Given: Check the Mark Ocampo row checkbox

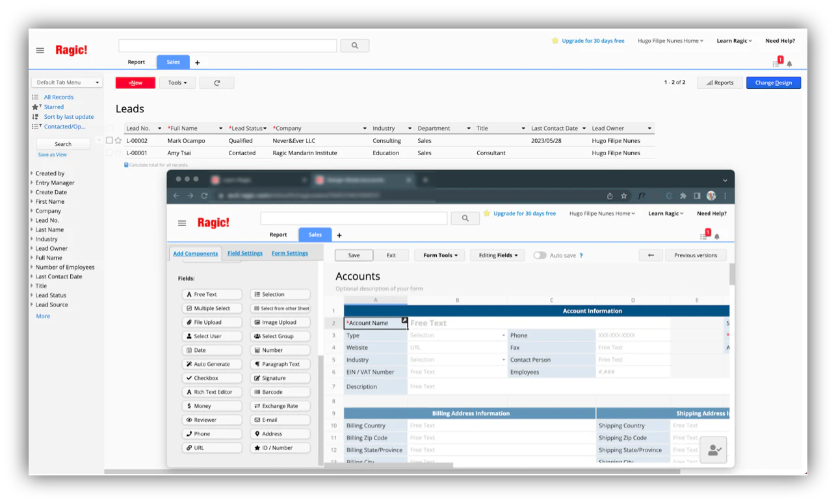Looking at the screenshot, I should [109, 140].
